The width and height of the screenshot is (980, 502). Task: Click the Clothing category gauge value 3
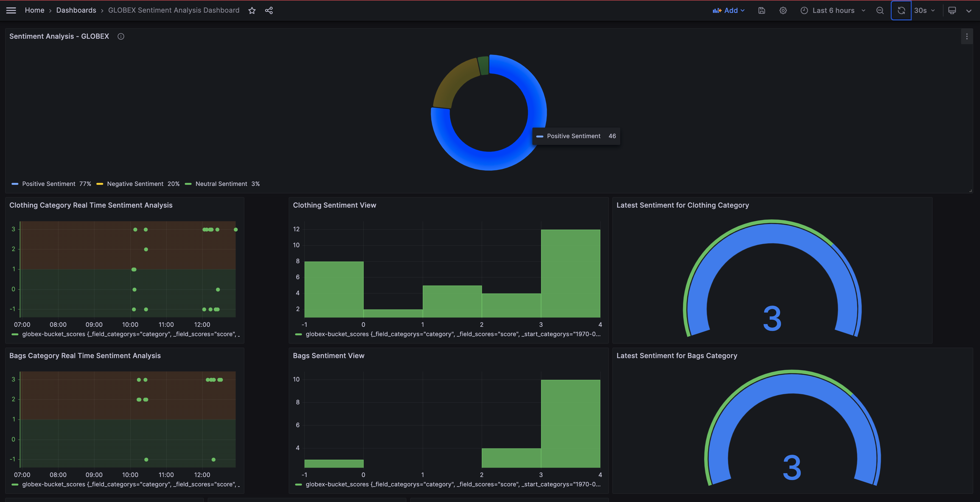(x=772, y=318)
